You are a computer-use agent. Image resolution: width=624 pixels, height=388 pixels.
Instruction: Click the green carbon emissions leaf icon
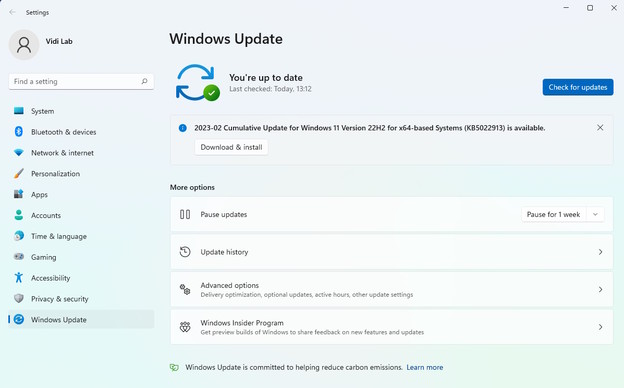[174, 367]
